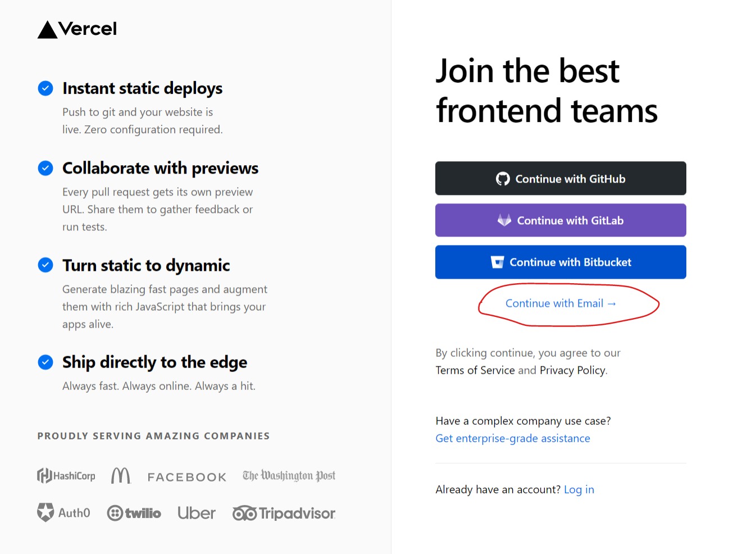Go to the Log in page

click(579, 489)
